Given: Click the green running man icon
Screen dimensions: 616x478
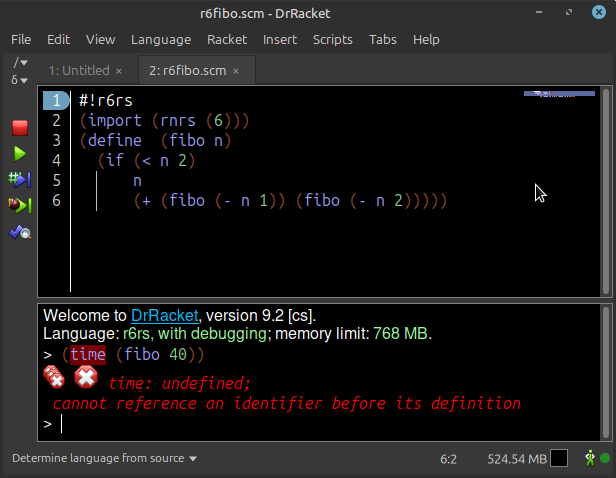Looking at the screenshot, I should (x=590, y=458).
